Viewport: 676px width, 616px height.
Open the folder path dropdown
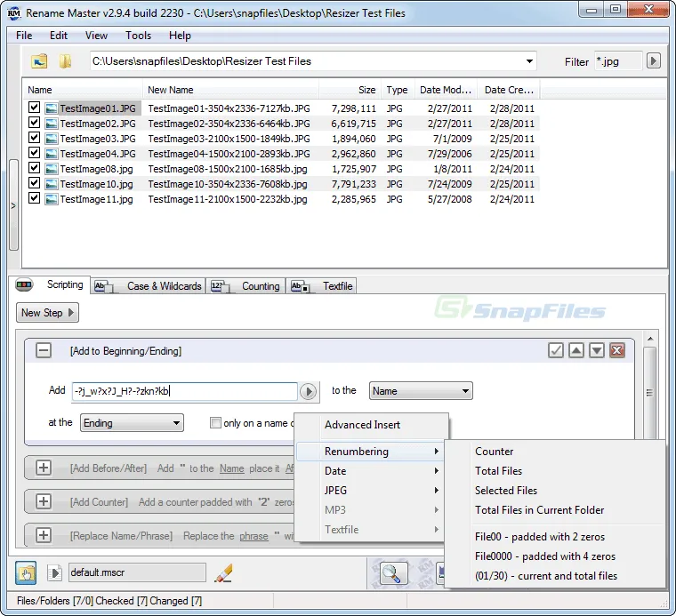[529, 61]
